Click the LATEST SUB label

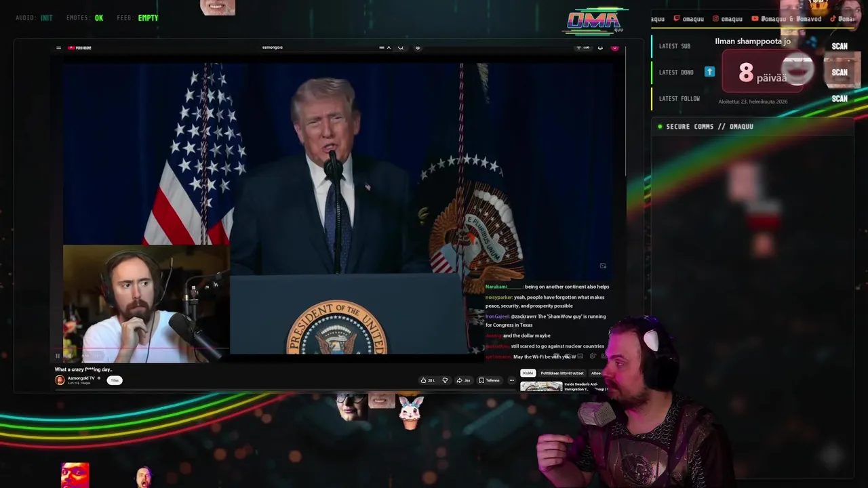click(675, 46)
